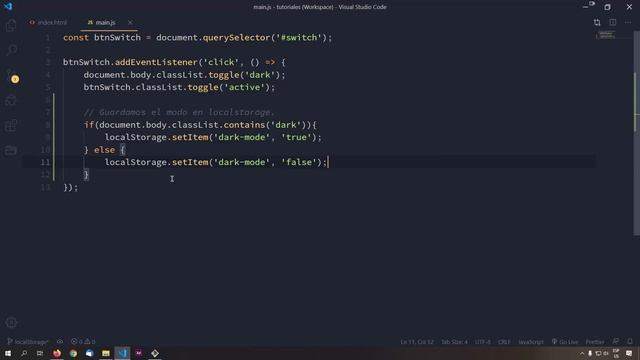Click the 'contains' method on line 8
Screen dimensions: 640x360
point(244,124)
